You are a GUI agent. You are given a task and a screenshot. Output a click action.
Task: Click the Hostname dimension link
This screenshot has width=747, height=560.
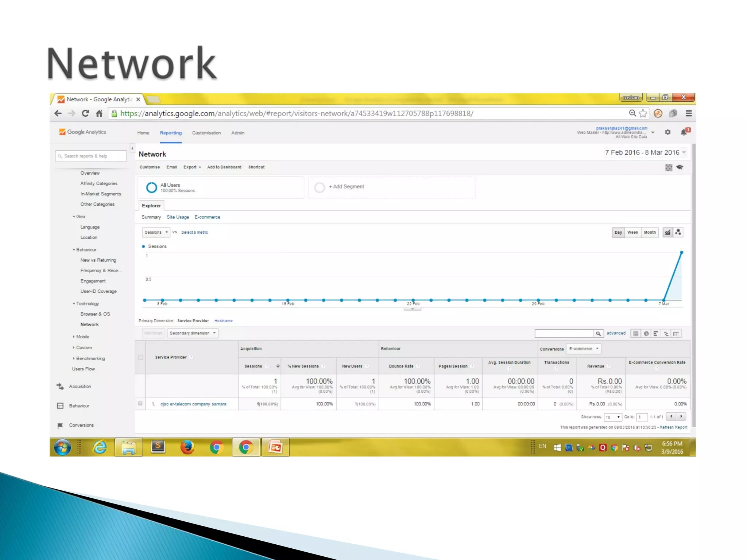point(223,321)
